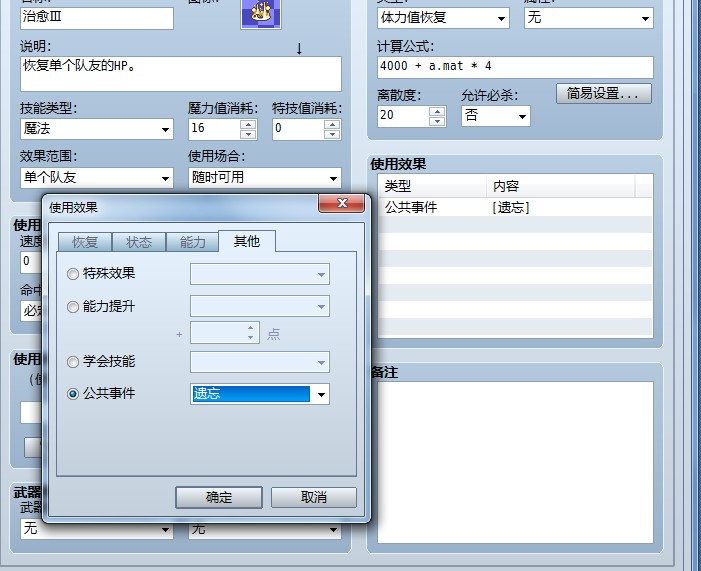Click the 类型 column header
701x571 pixels.
[433, 186]
